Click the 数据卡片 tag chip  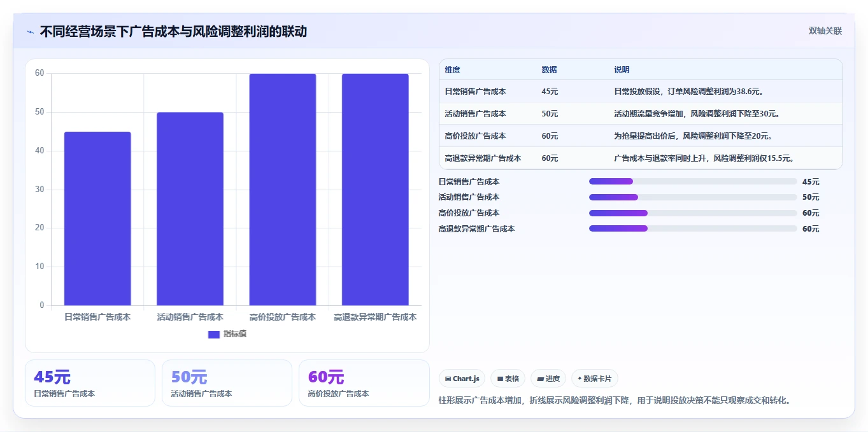click(595, 379)
